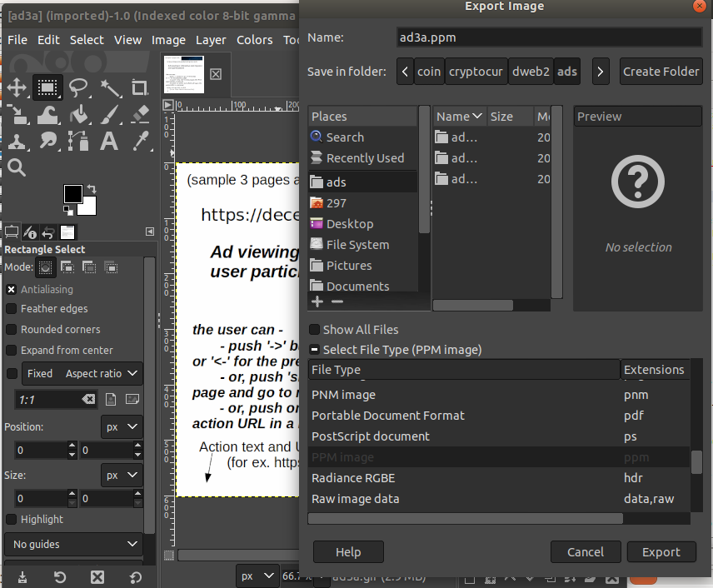The height and width of the screenshot is (588, 713).
Task: Open the Colors menu
Action: click(x=254, y=39)
